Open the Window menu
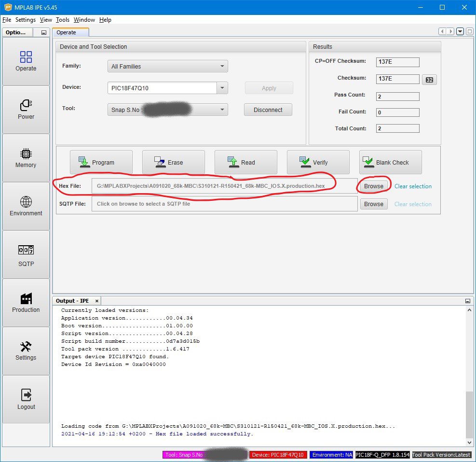The width and height of the screenshot is (476, 462). pyautogui.click(x=84, y=20)
